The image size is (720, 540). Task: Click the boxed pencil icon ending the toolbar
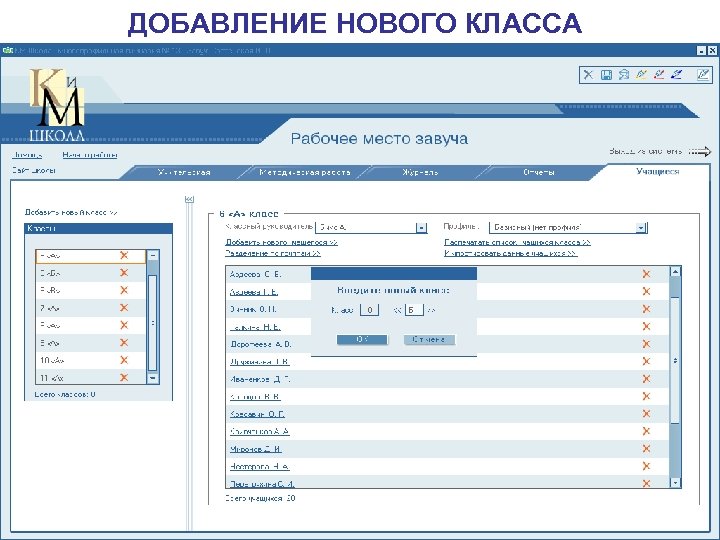703,74
